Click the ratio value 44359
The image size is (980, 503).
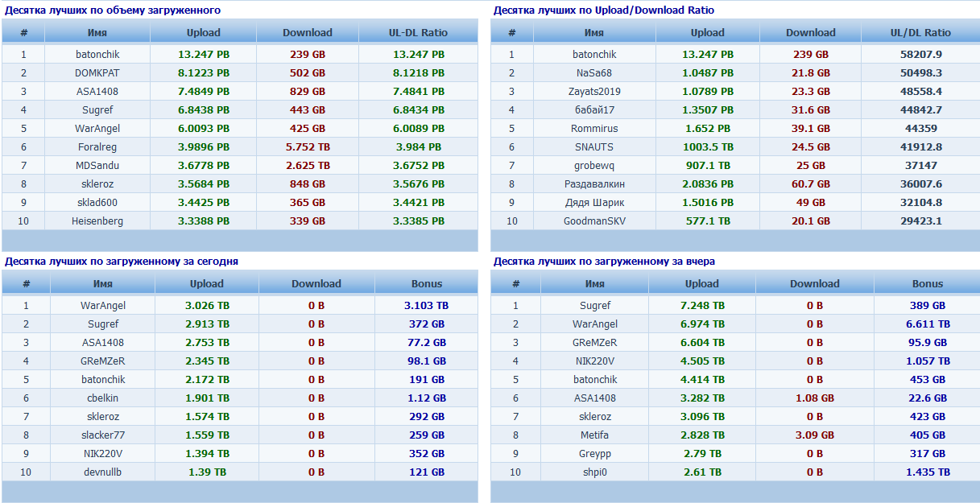click(921, 128)
